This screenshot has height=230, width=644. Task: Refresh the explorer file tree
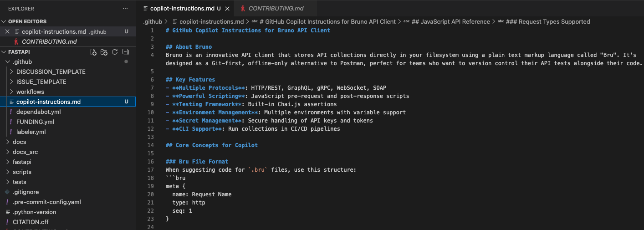115,52
